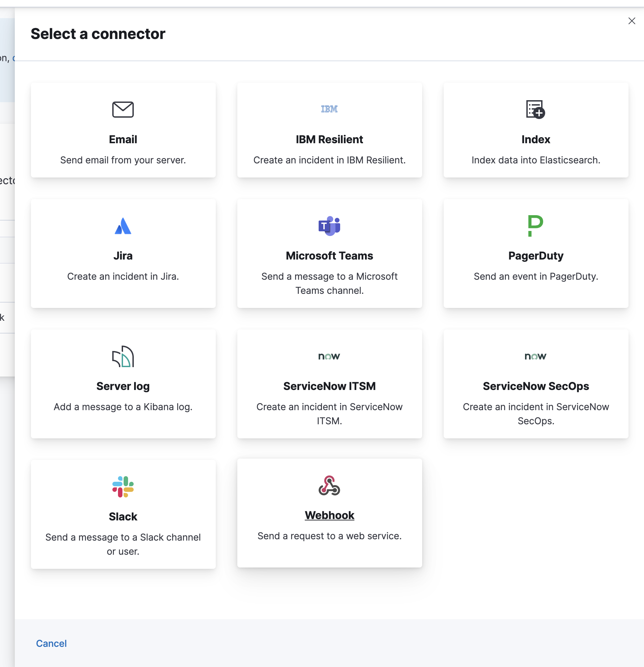
Task: Select the ServiceNow ITSM now logo
Action: tap(329, 356)
